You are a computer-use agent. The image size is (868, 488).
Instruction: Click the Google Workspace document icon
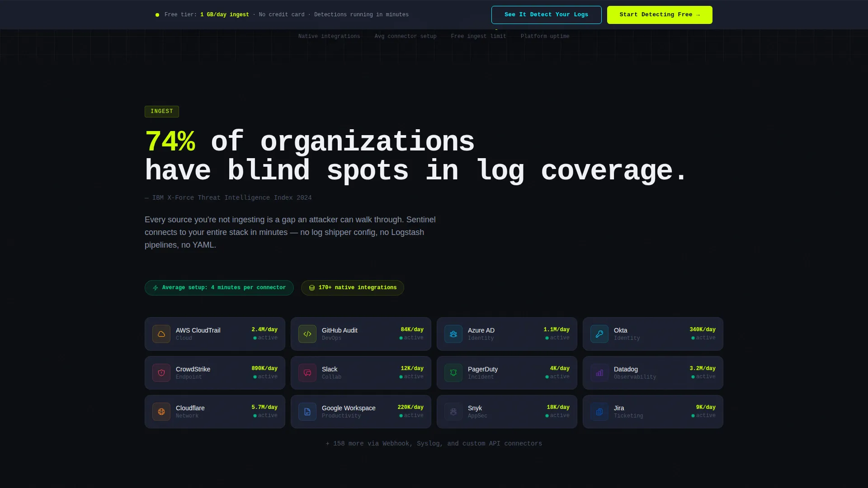[x=307, y=412]
